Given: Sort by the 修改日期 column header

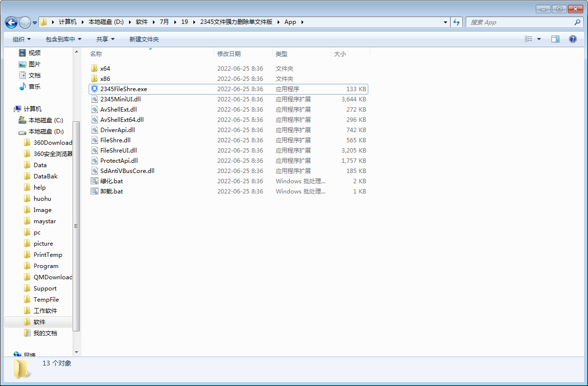Looking at the screenshot, I should 229,54.
